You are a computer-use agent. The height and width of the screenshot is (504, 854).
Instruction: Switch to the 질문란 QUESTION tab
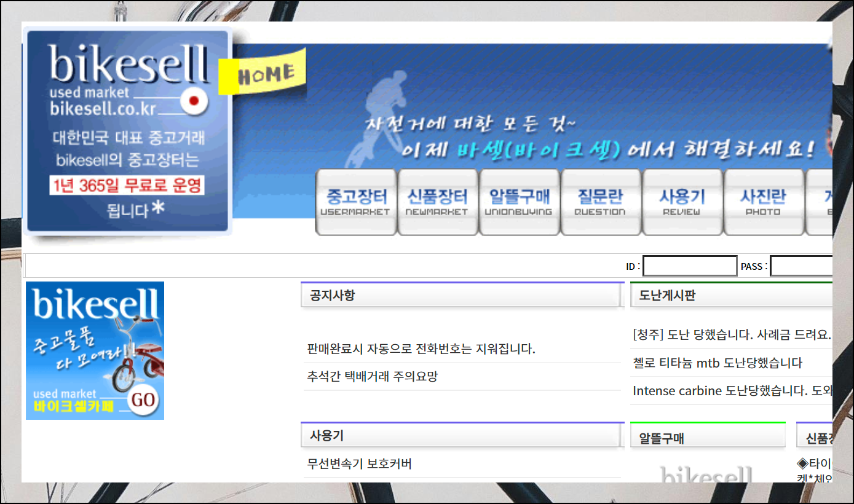(600, 202)
